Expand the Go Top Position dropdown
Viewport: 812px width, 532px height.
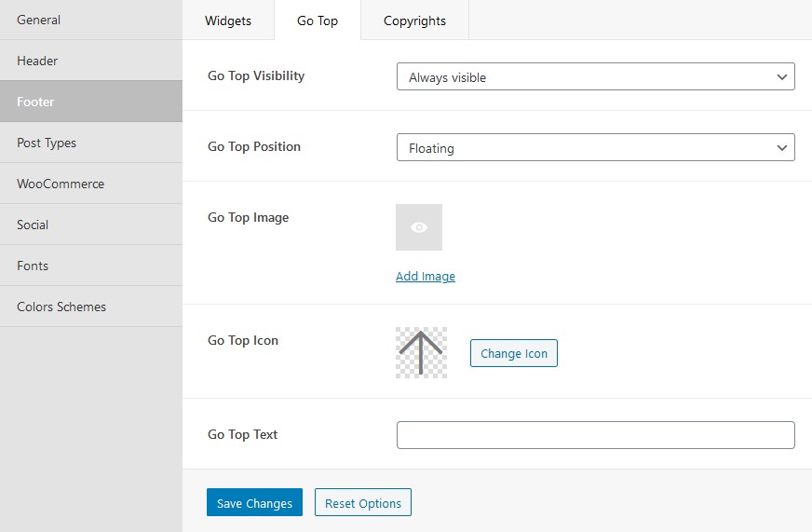[596, 147]
